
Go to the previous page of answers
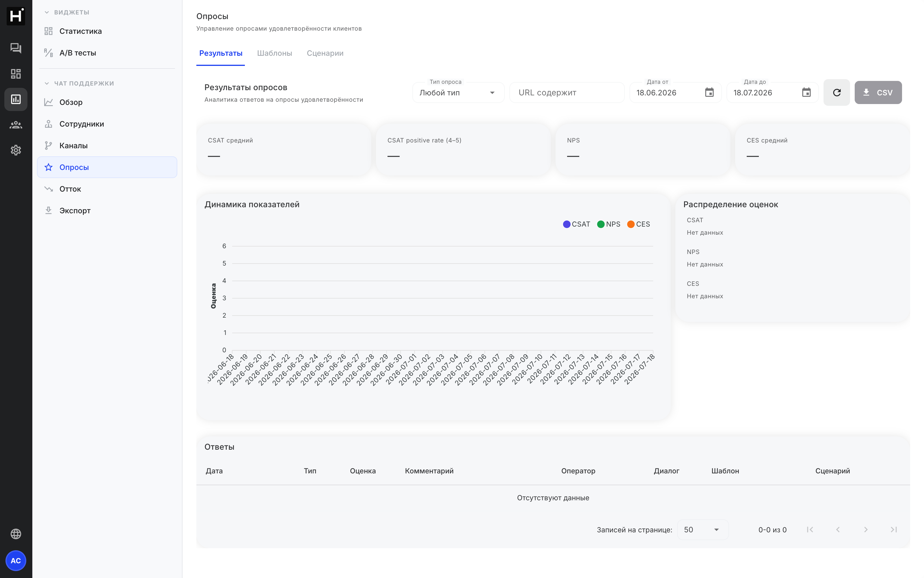click(x=838, y=529)
